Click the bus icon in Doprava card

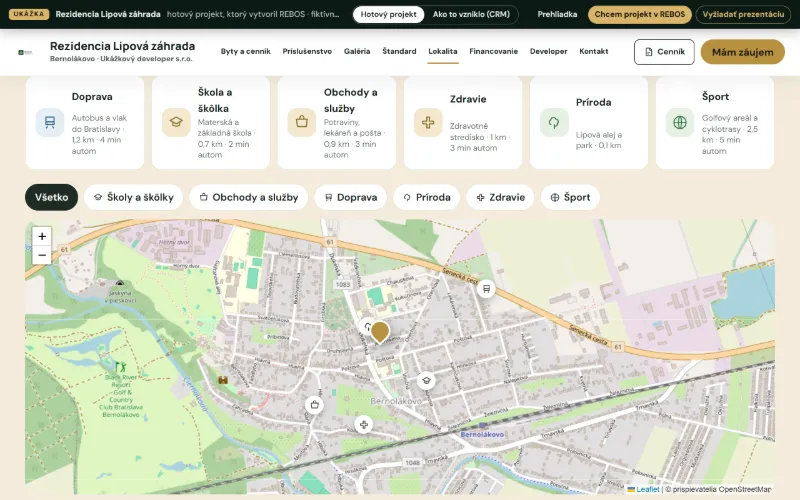coord(50,122)
